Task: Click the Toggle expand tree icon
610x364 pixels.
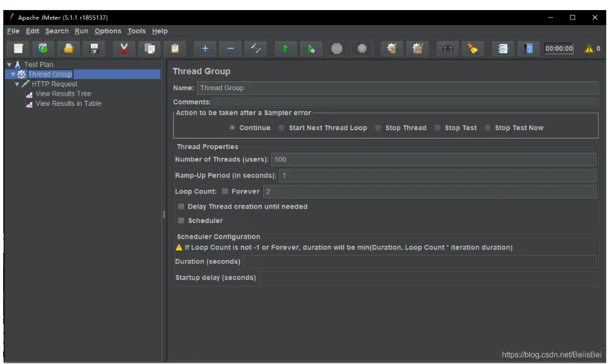Action: click(255, 48)
